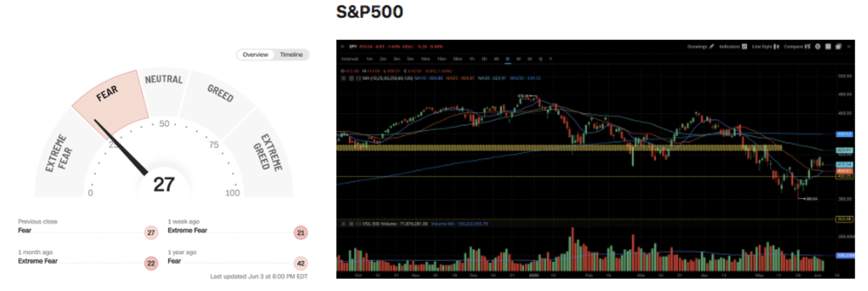This screenshot has height=291, width=868.
Task: Open the Compare symbols tool
Action: 807,46
